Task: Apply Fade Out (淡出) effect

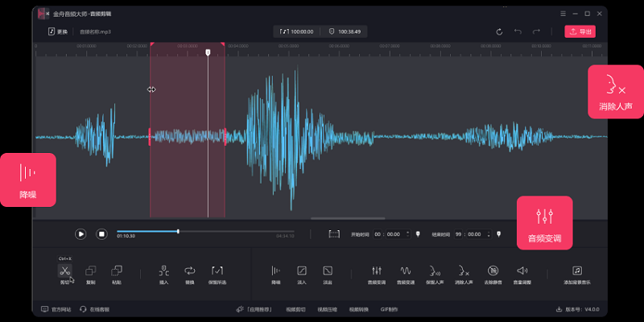Action: coord(328,271)
